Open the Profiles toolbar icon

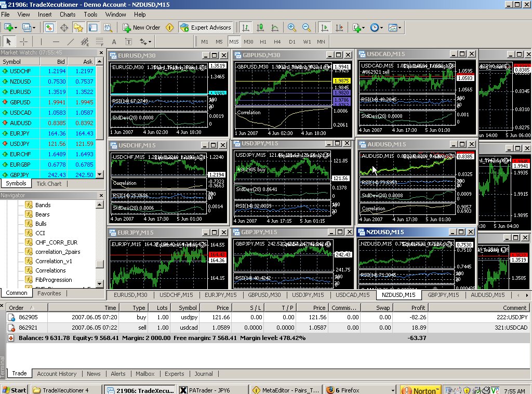pyautogui.click(x=28, y=28)
